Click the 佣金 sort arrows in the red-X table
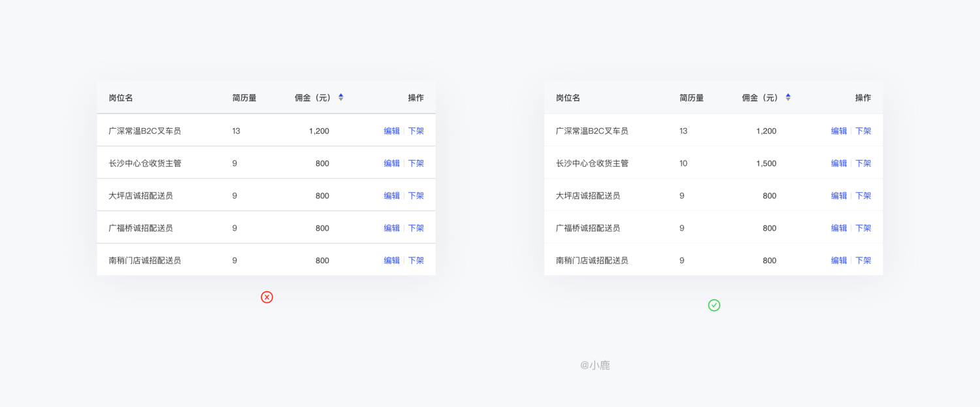The height and width of the screenshot is (407, 980). (341, 97)
